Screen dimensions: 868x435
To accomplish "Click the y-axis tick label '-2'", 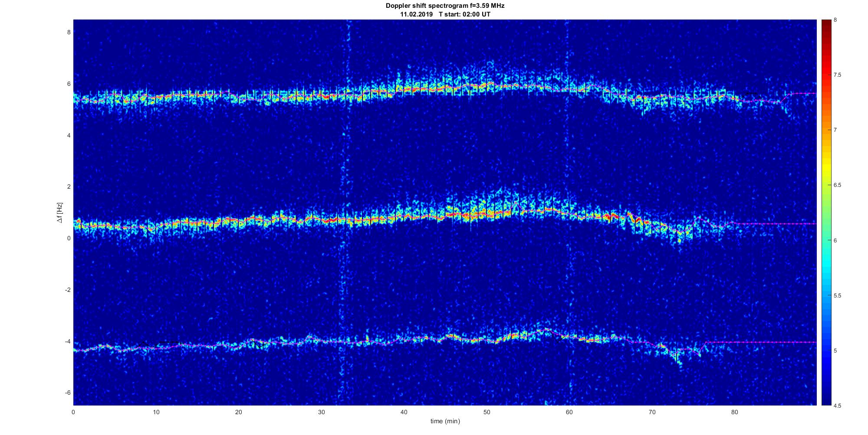I will tap(67, 290).
